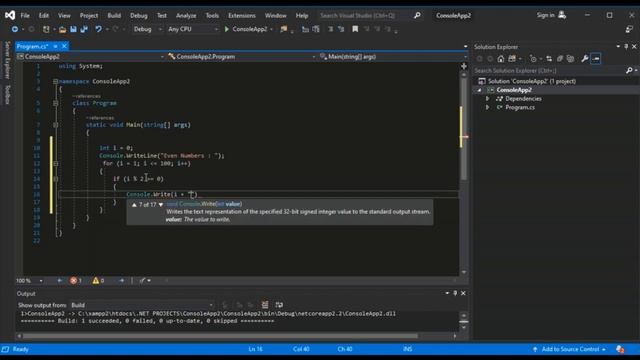Collapse the ConsoleApp2 project node

(479, 90)
